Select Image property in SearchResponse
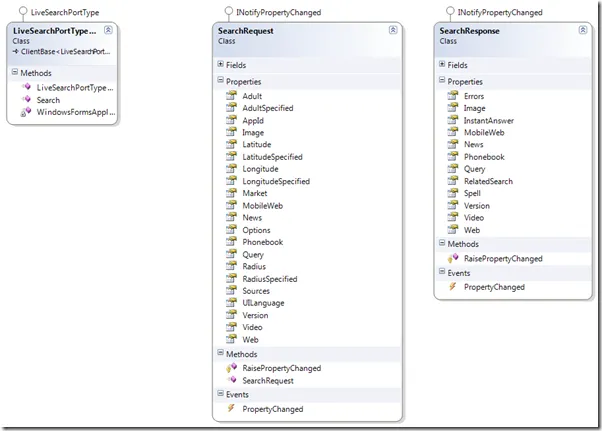Screen dimensions: 602x431 click(x=475, y=109)
